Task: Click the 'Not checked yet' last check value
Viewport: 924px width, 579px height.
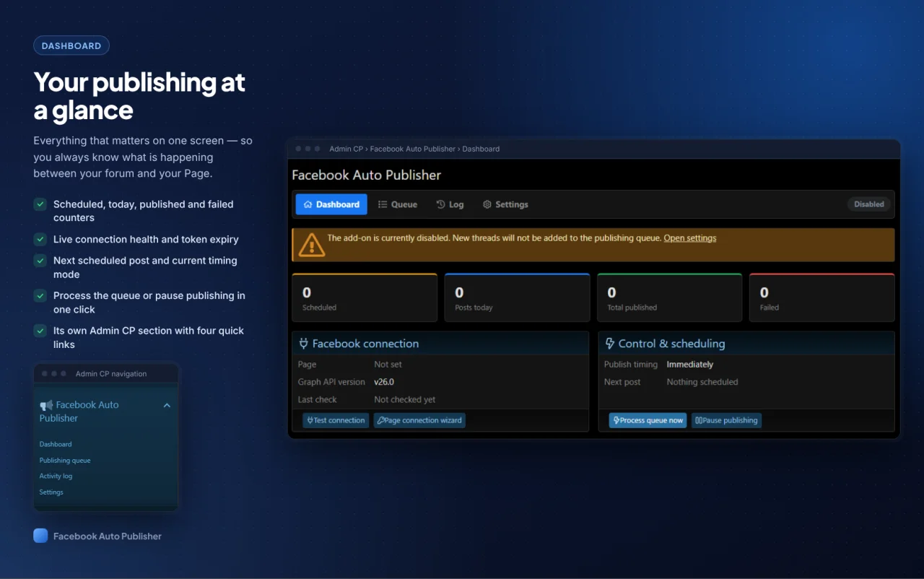Action: click(x=405, y=399)
